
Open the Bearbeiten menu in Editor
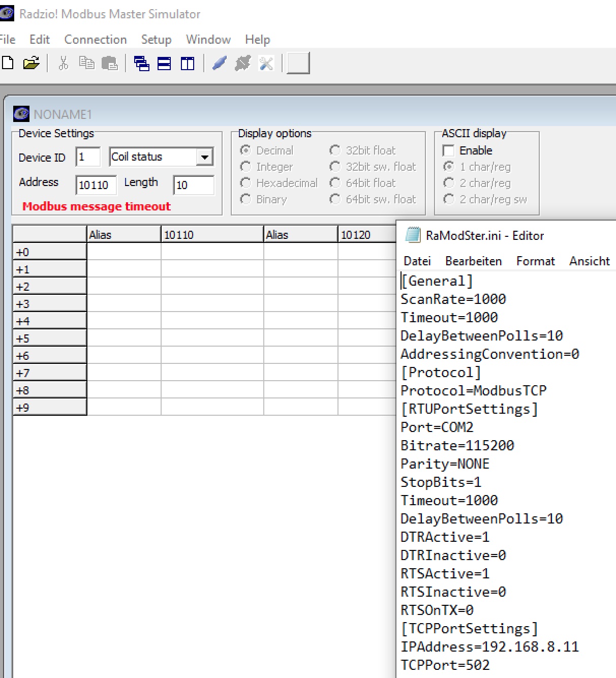pos(473,261)
